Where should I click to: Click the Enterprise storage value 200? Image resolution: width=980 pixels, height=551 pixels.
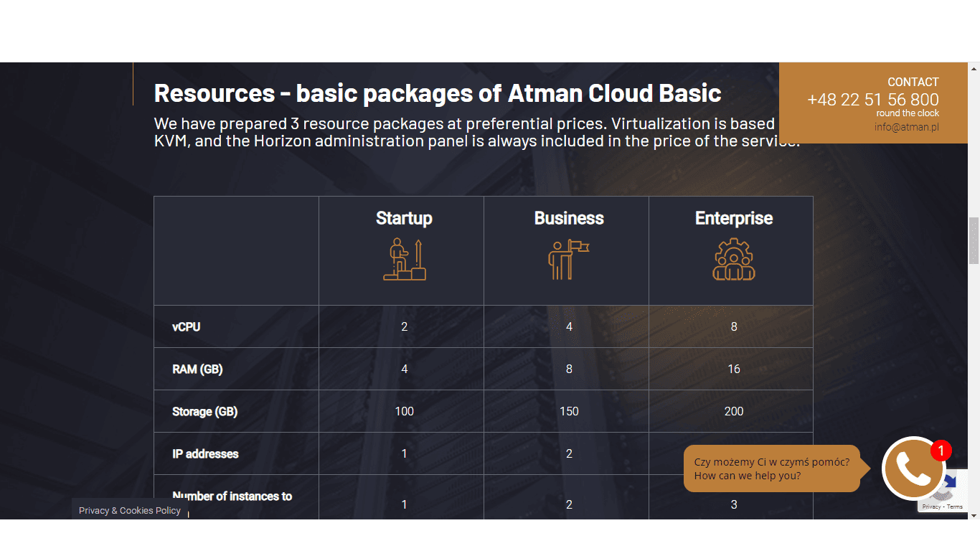click(x=734, y=411)
